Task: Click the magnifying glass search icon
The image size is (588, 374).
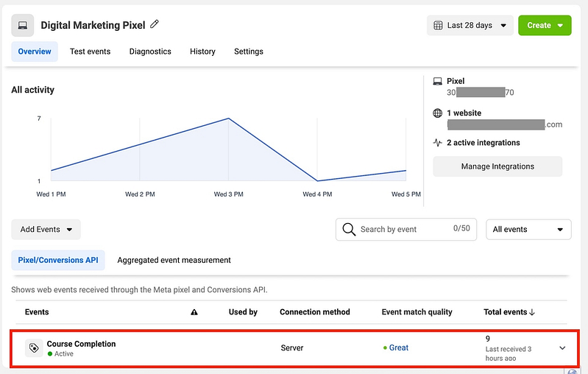Action: click(x=349, y=229)
